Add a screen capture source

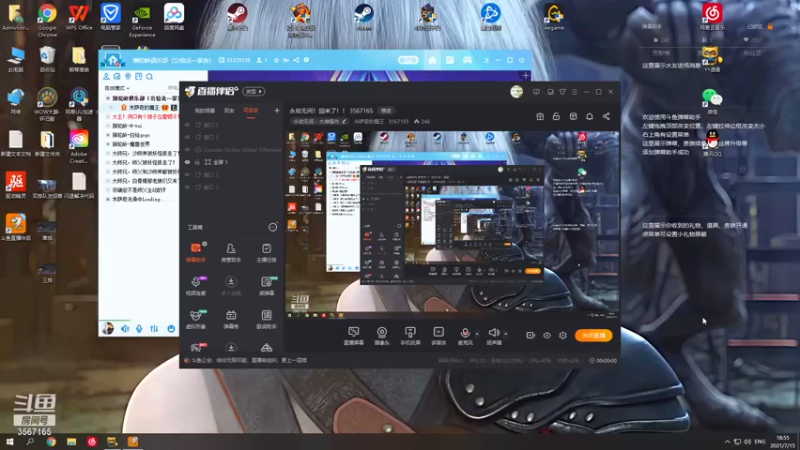353,336
